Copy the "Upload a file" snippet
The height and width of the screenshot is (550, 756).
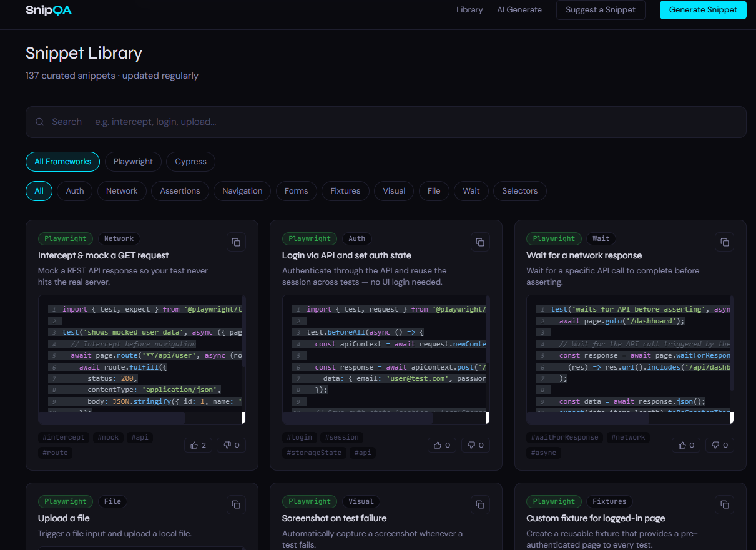pyautogui.click(x=236, y=504)
